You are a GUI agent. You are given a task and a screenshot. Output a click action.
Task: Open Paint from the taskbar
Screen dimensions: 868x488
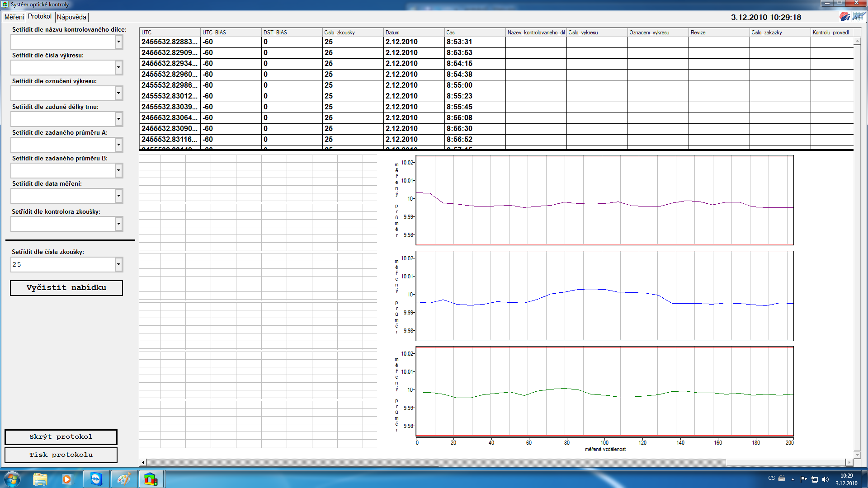pos(123,479)
